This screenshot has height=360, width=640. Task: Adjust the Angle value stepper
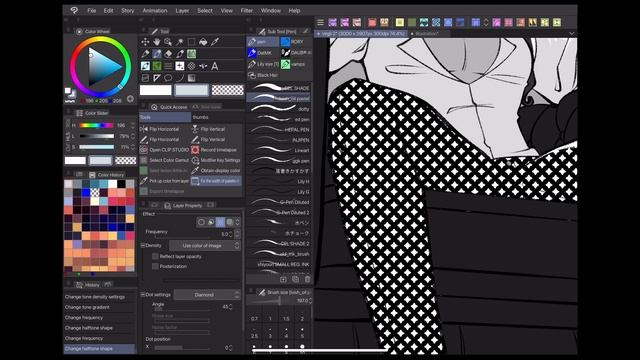click(x=231, y=307)
